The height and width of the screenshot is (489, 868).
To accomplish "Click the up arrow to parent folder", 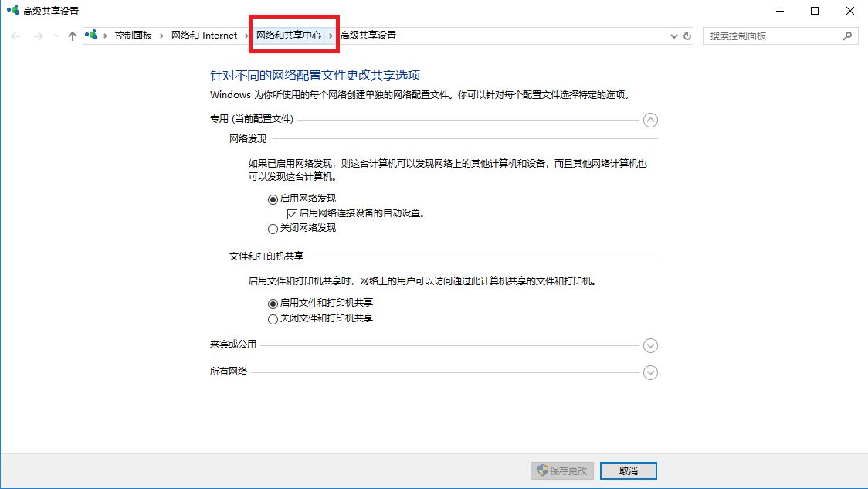I will [72, 36].
